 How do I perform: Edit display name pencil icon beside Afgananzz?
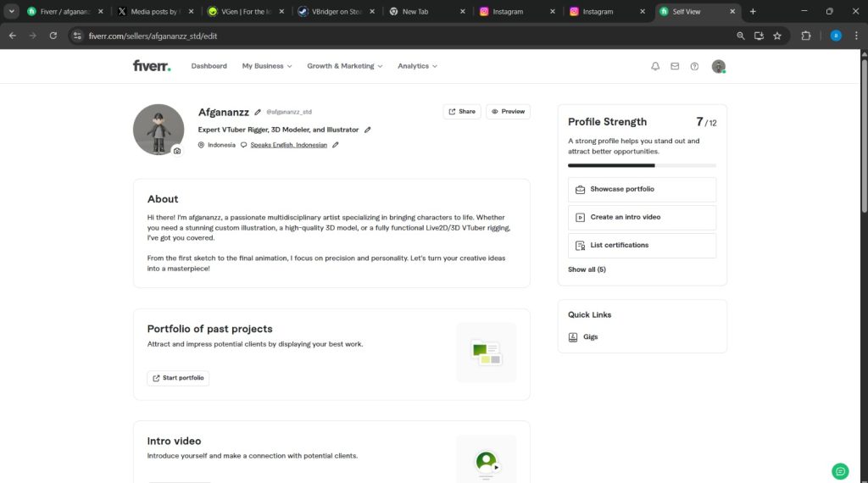pyautogui.click(x=258, y=112)
